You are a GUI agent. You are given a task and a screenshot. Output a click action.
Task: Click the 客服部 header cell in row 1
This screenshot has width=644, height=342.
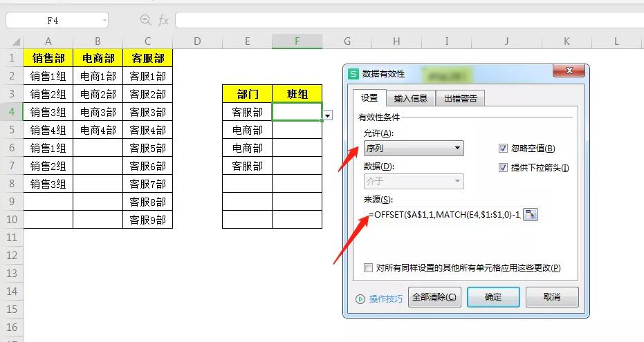147,58
